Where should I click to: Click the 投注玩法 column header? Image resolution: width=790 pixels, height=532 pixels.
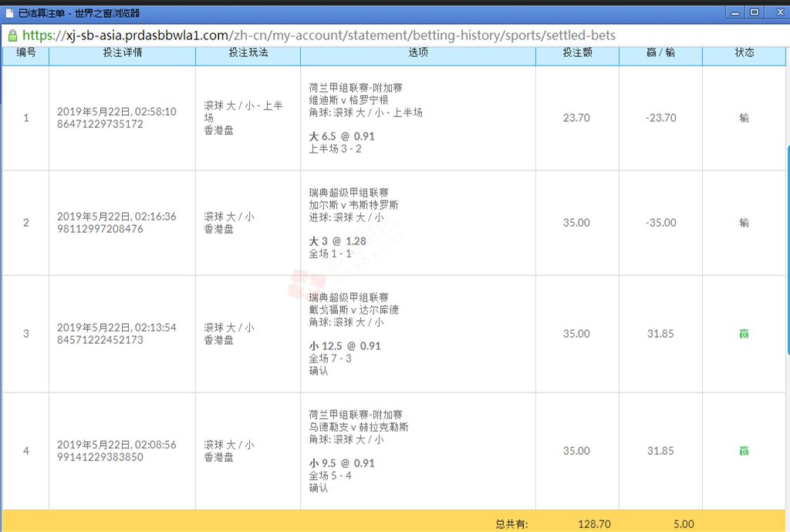[248, 52]
